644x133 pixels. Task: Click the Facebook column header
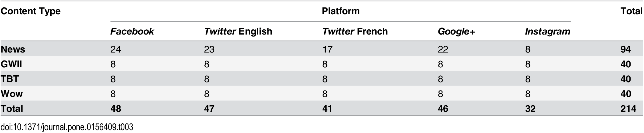click(x=132, y=31)
